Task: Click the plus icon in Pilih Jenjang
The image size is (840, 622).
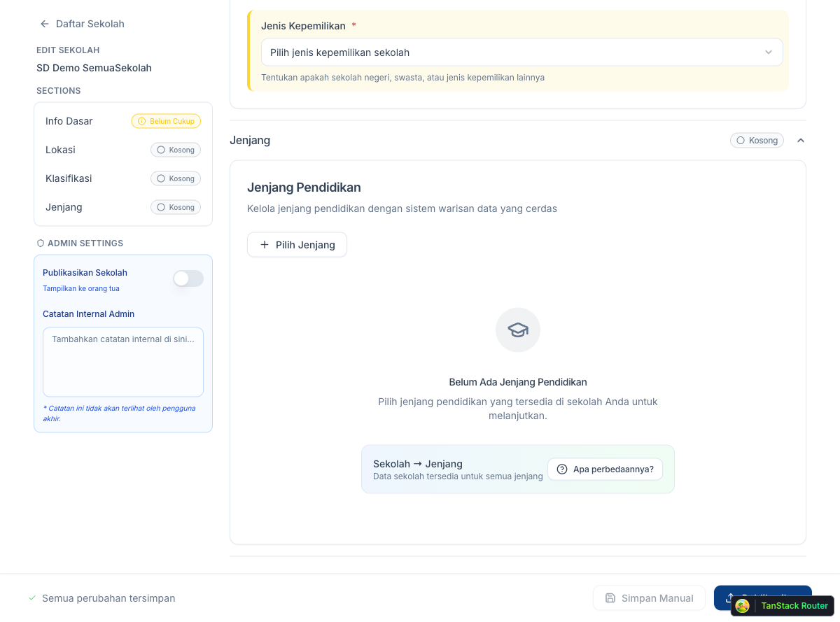Action: (265, 245)
